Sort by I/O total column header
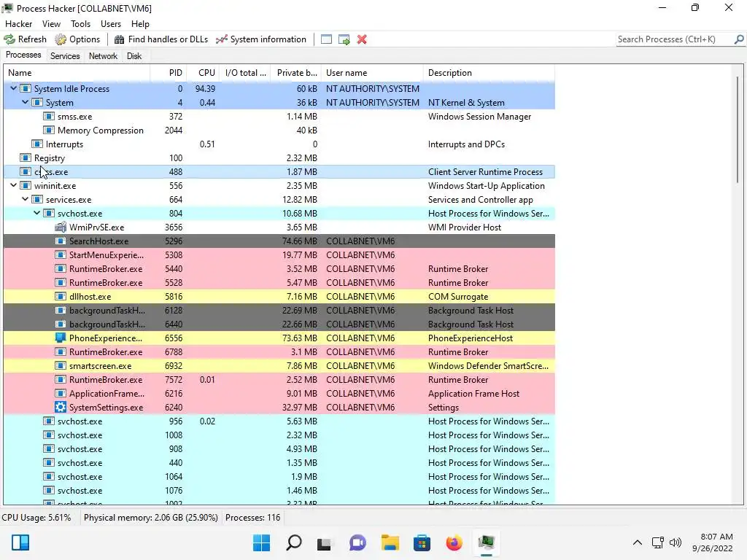Viewport: 747px width, 560px height. click(x=245, y=73)
